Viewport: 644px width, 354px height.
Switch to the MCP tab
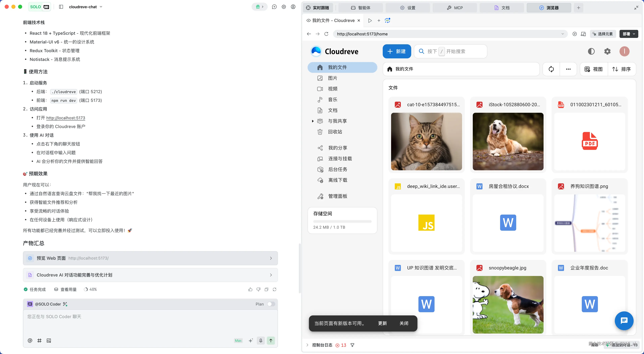click(455, 8)
